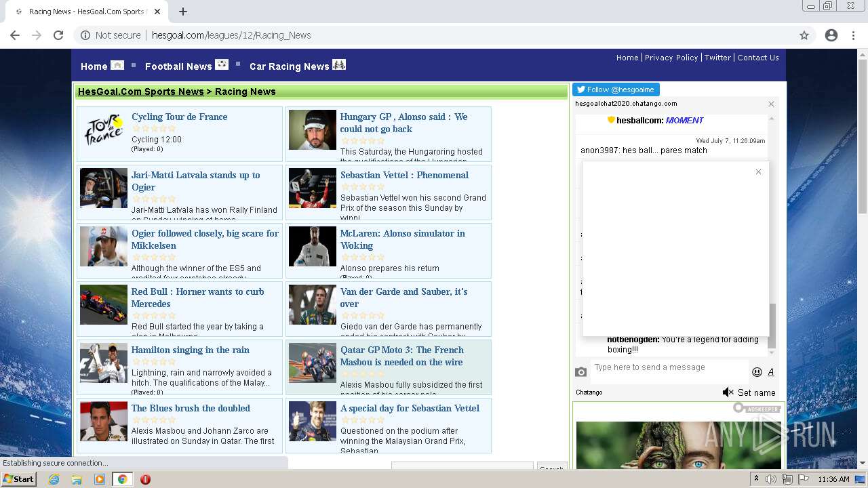
Task: Click Chatango label link
Action: (589, 392)
